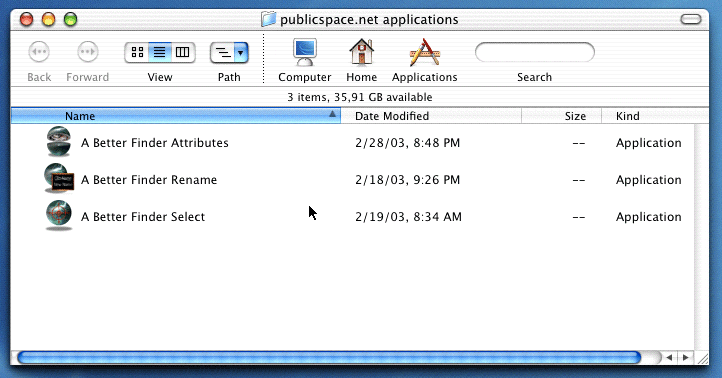The height and width of the screenshot is (378, 722).
Task: Open the Computer toolbar icon
Action: point(305,52)
